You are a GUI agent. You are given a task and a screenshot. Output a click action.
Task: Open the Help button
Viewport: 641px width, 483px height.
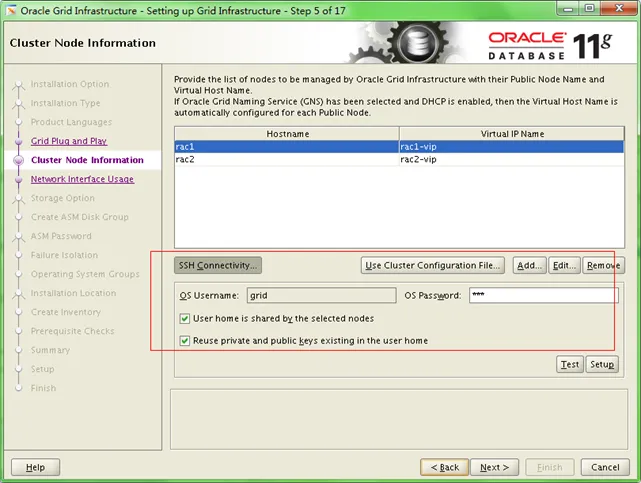click(x=36, y=467)
